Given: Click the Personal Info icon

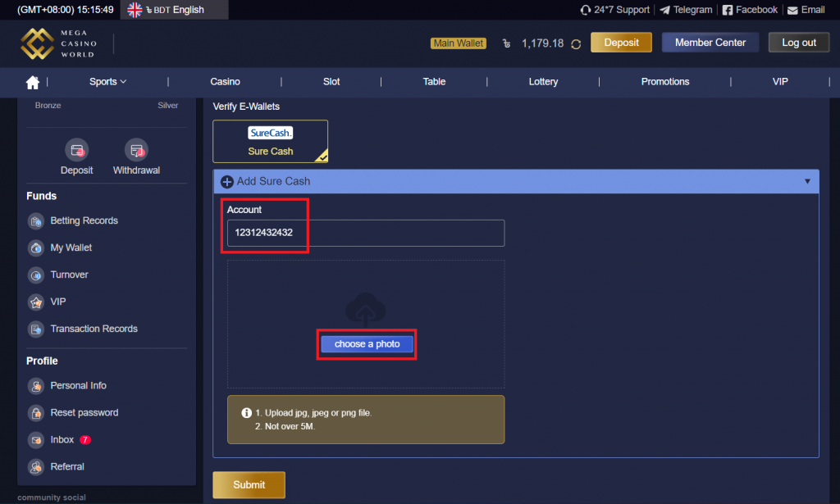Looking at the screenshot, I should click(x=36, y=386).
